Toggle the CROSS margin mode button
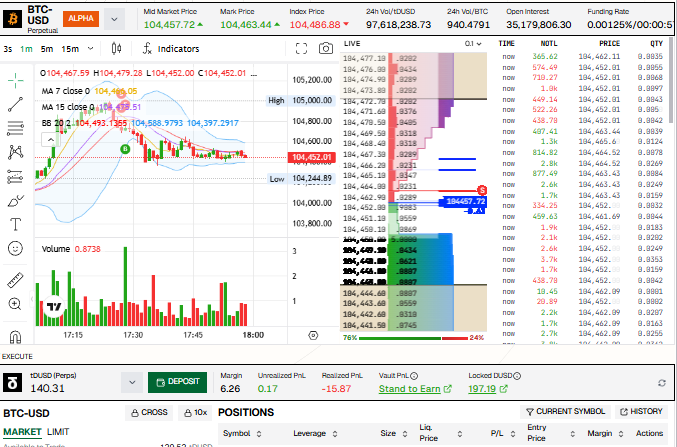The width and height of the screenshot is (677, 447). click(149, 412)
